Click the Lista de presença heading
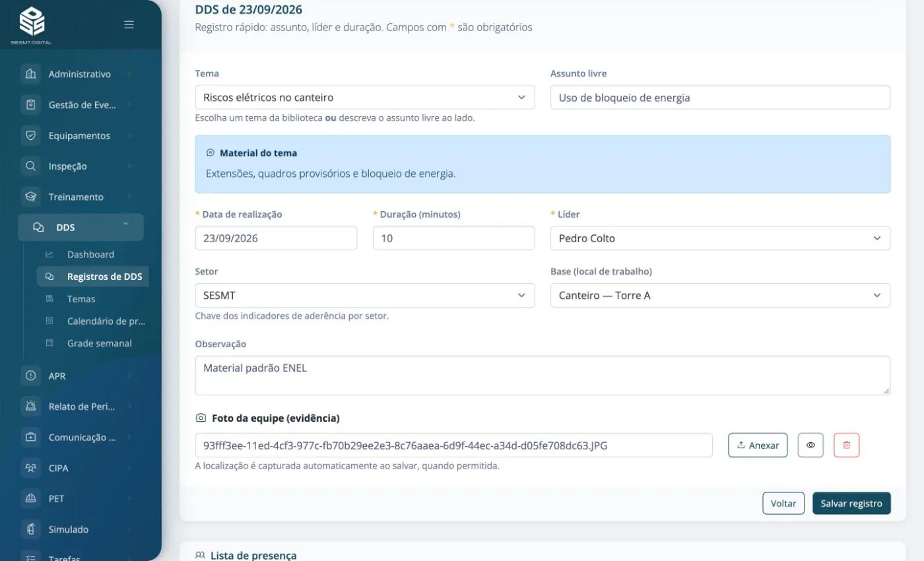The height and width of the screenshot is (561, 924). click(x=253, y=556)
